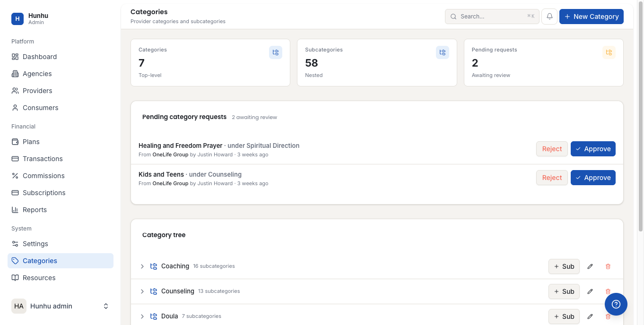Click the "58" subcategories count

tap(312, 63)
